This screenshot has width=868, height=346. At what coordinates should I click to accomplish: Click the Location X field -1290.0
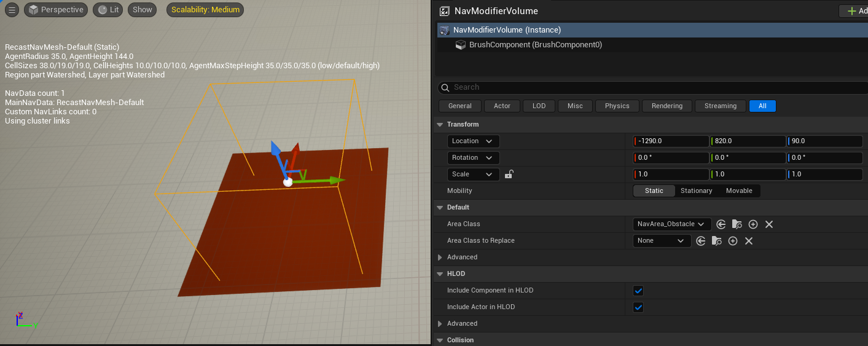coord(671,141)
